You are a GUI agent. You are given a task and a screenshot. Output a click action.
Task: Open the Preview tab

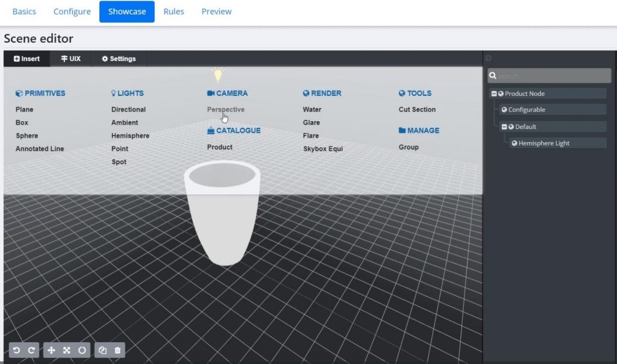(x=216, y=11)
